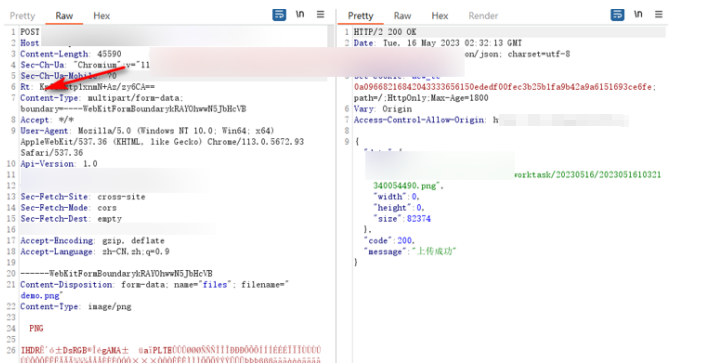
Task: Click the Content-Length 45590 header line
Action: (x=71, y=54)
